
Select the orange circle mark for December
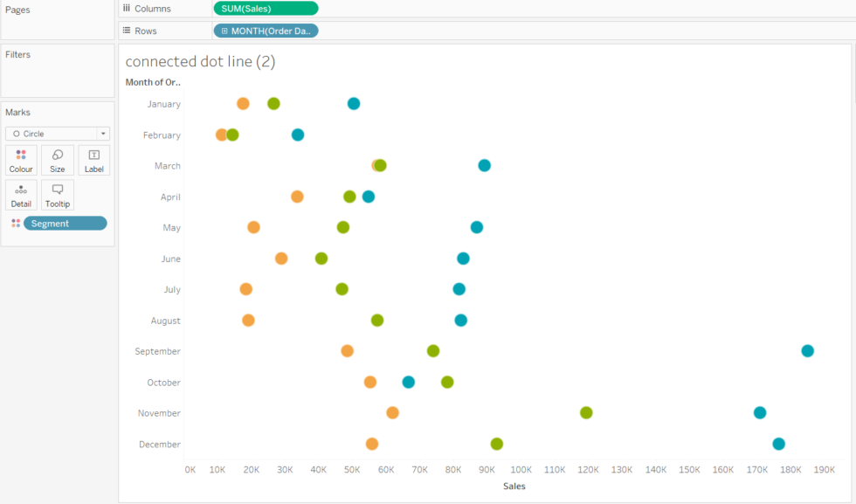pyautogui.click(x=372, y=444)
